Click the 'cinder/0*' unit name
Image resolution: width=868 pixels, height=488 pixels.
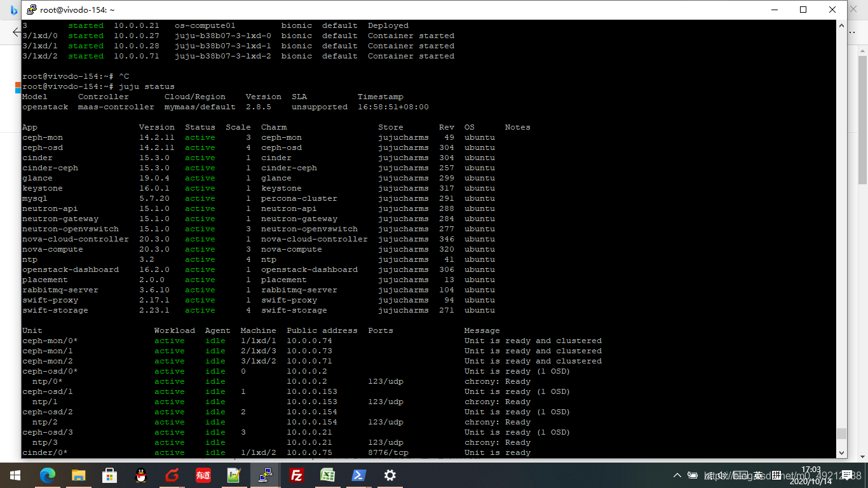tap(45, 452)
